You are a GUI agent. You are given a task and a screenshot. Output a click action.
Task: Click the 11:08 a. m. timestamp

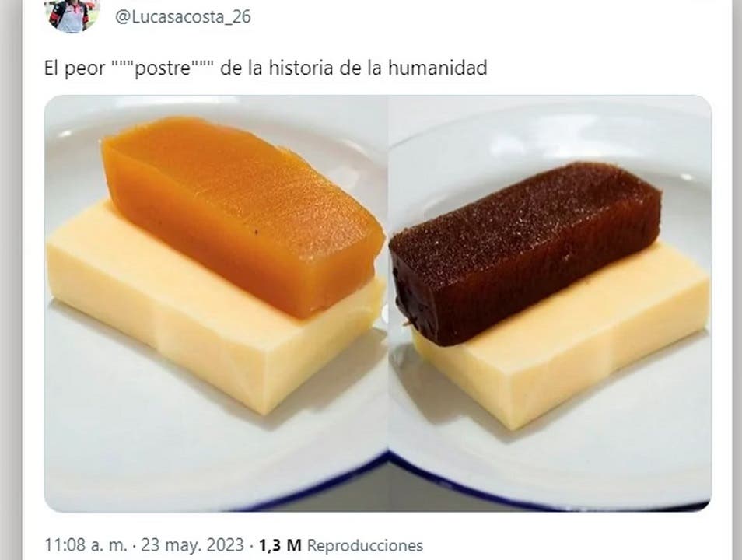tap(86, 545)
